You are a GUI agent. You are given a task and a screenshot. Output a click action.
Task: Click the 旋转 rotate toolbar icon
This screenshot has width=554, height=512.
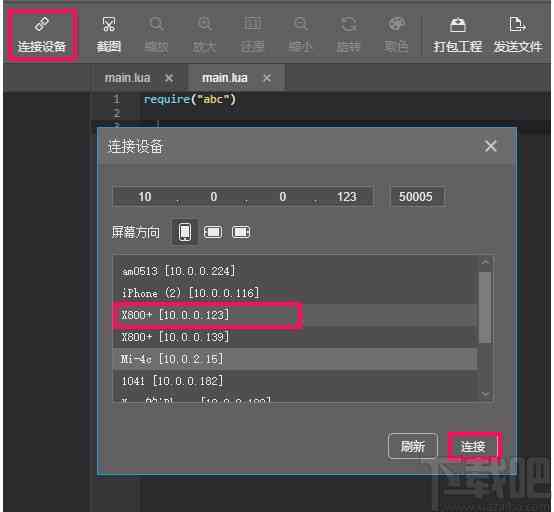(348, 34)
